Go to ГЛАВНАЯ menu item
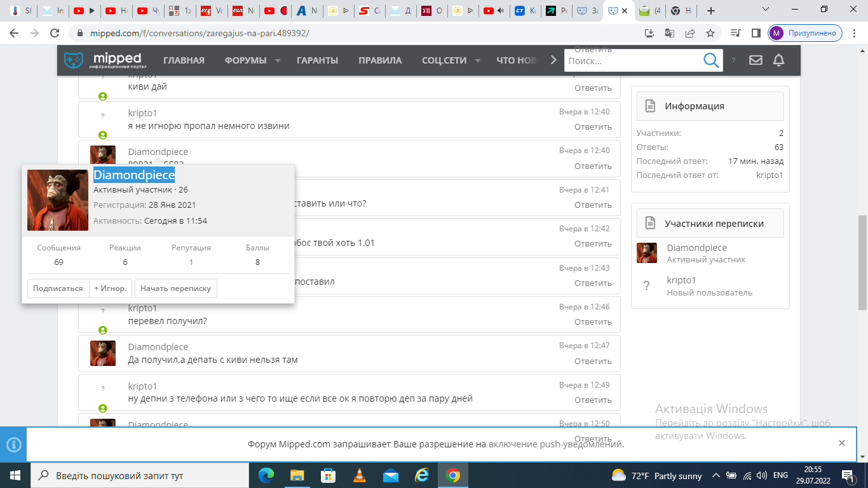Viewport: 868px width, 488px height. tap(184, 60)
